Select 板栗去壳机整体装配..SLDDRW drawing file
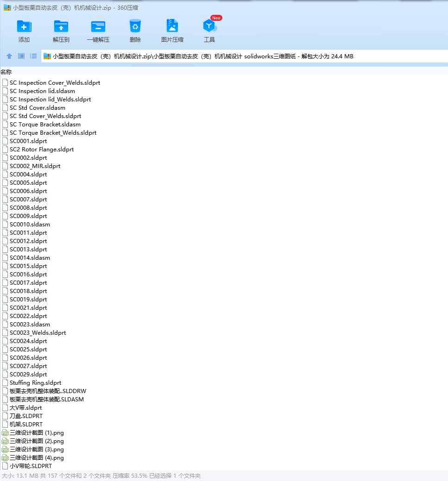This screenshot has width=448, height=481. click(x=48, y=391)
